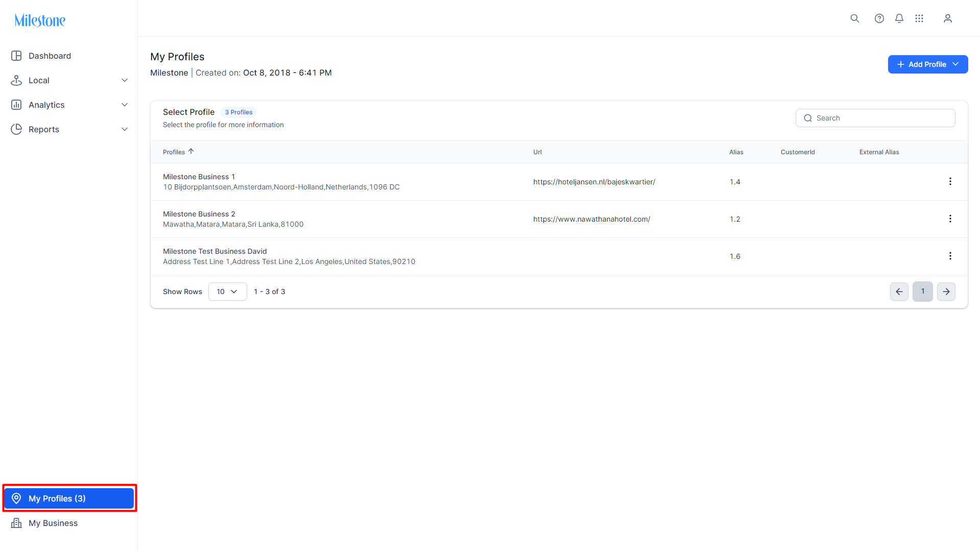Open options menu for Milestone Test Business David
This screenshot has width=980, height=551.
(x=950, y=256)
